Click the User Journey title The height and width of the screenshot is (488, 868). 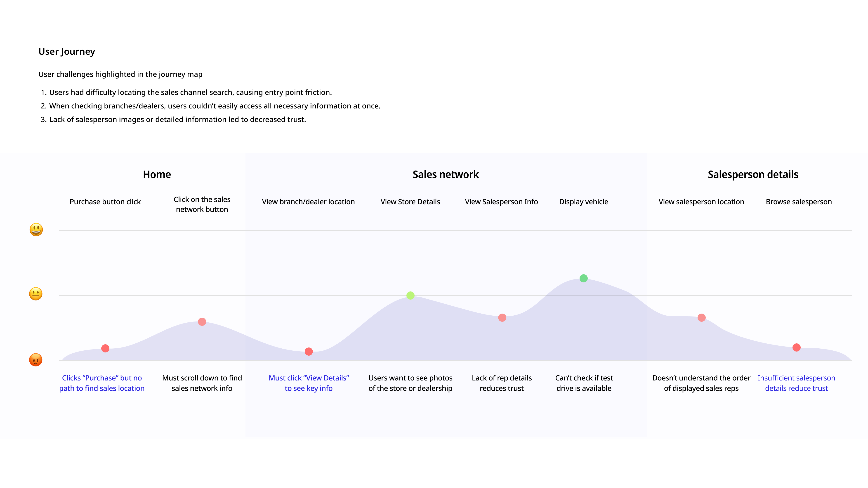pyautogui.click(x=67, y=52)
